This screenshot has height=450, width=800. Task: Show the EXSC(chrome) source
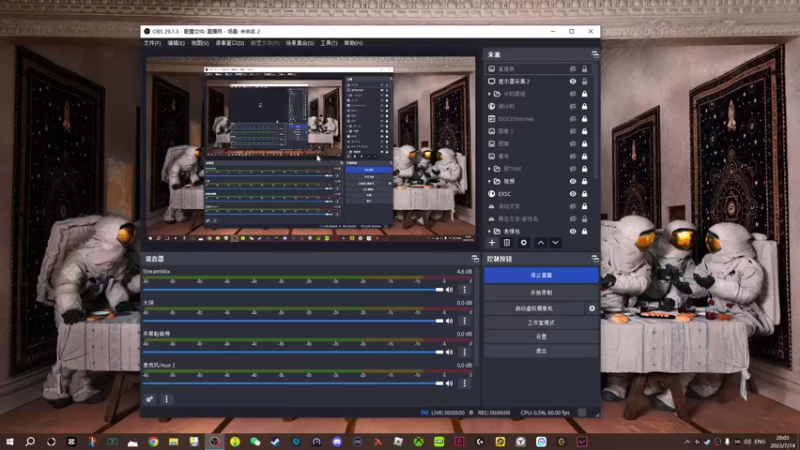573,119
